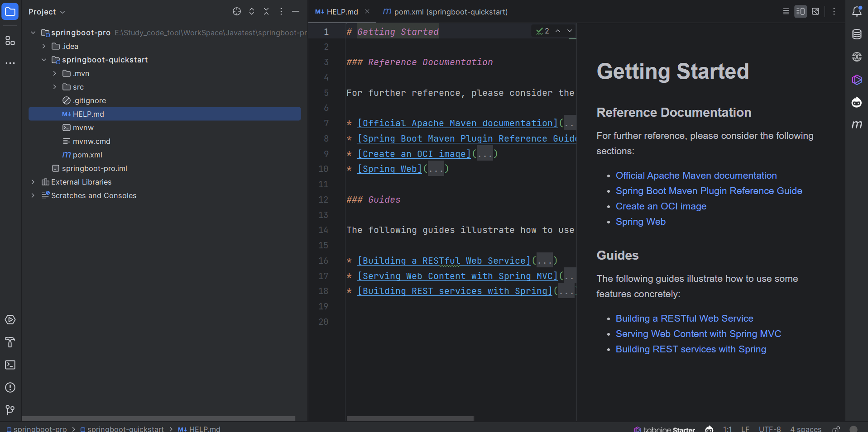
Task: Open the Database tool window
Action: coord(857,34)
